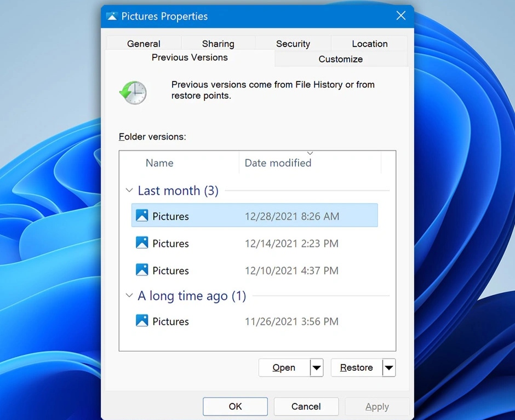This screenshot has height=420, width=515.
Task: Collapse the Last month group
Action: (129, 191)
